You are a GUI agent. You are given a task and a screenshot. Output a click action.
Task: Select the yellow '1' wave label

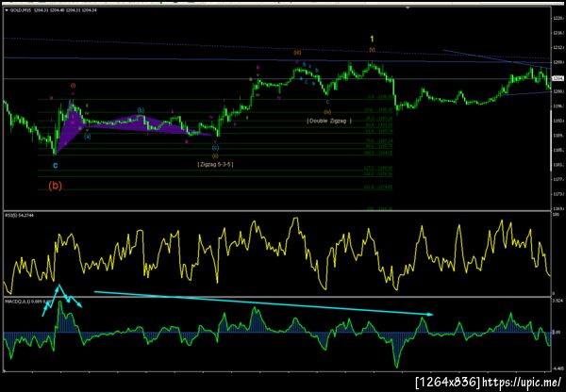coord(373,39)
